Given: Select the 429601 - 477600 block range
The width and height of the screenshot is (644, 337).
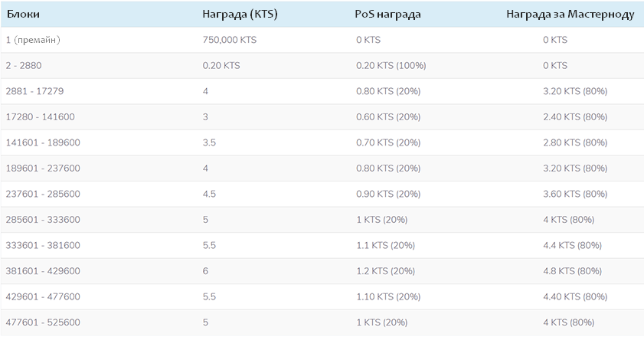Looking at the screenshot, I should point(43,296).
